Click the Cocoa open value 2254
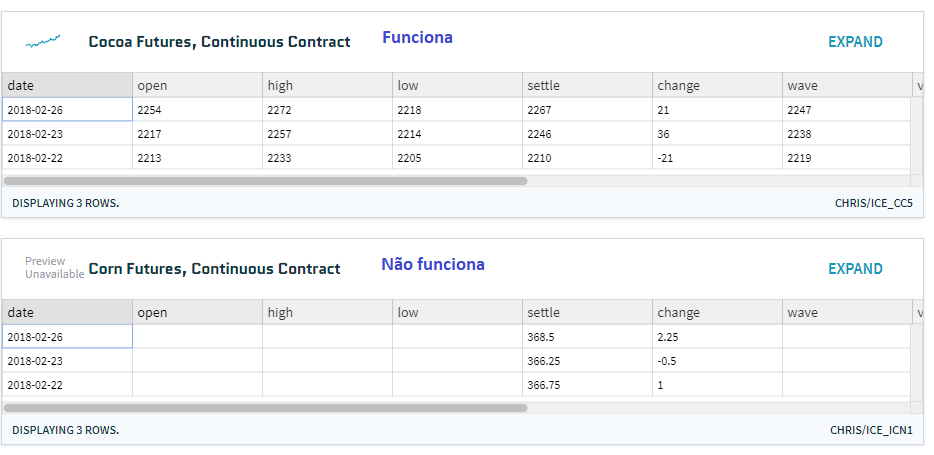 pyautogui.click(x=197, y=110)
